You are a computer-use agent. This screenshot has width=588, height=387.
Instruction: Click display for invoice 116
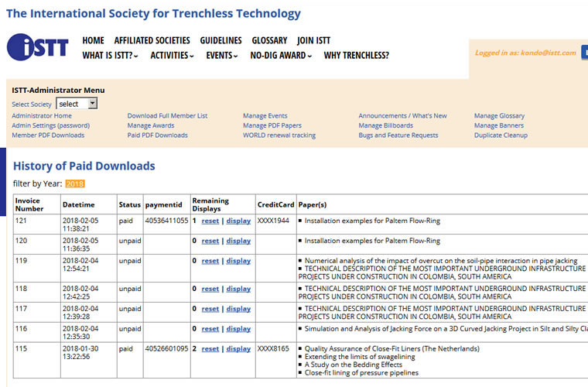click(x=238, y=328)
